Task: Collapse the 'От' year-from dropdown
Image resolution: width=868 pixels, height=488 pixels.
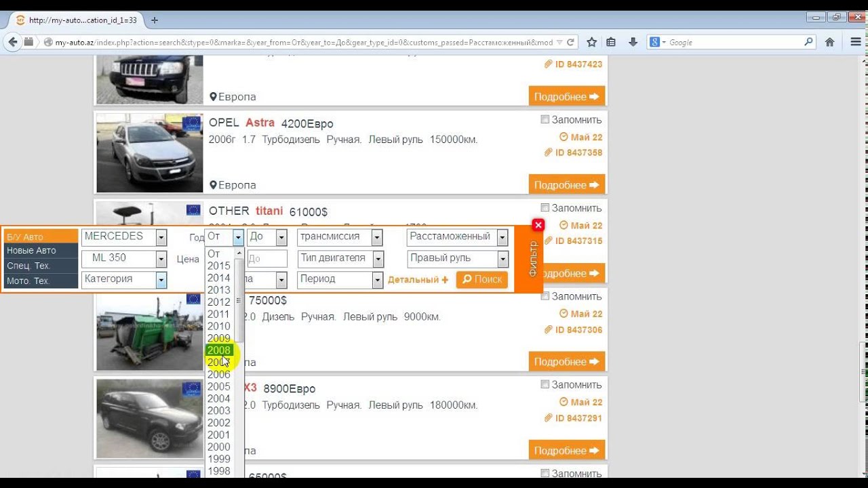Action: point(224,237)
